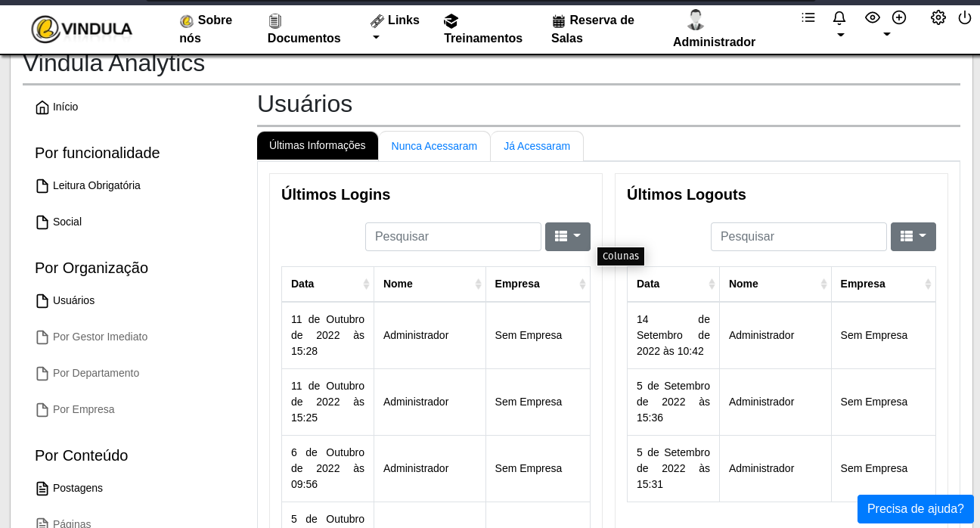This screenshot has height=528, width=980.
Task: Click the Vindula logo
Action: [x=82, y=30]
